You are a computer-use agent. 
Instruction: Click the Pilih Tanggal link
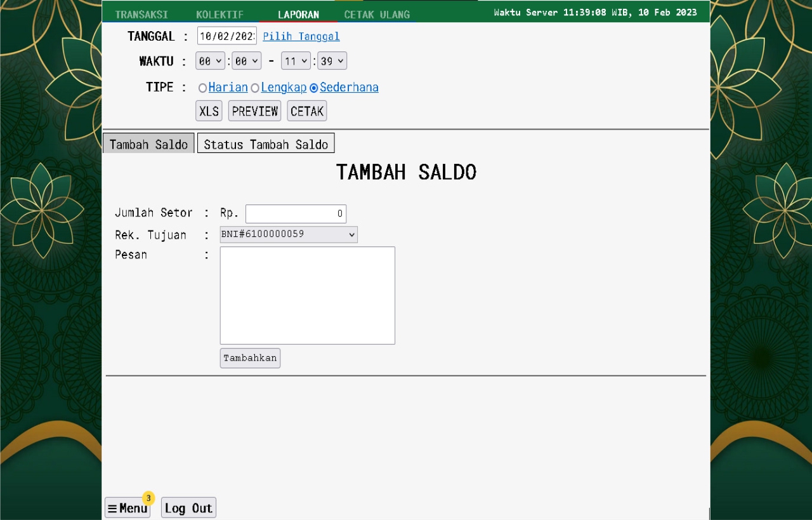[301, 36]
